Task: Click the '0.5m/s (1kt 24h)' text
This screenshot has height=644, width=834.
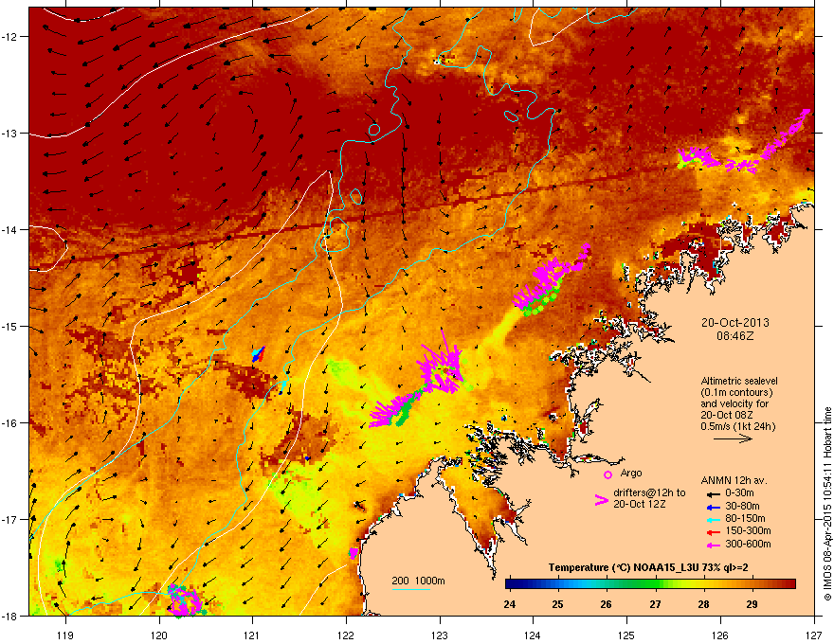Action: tap(738, 427)
